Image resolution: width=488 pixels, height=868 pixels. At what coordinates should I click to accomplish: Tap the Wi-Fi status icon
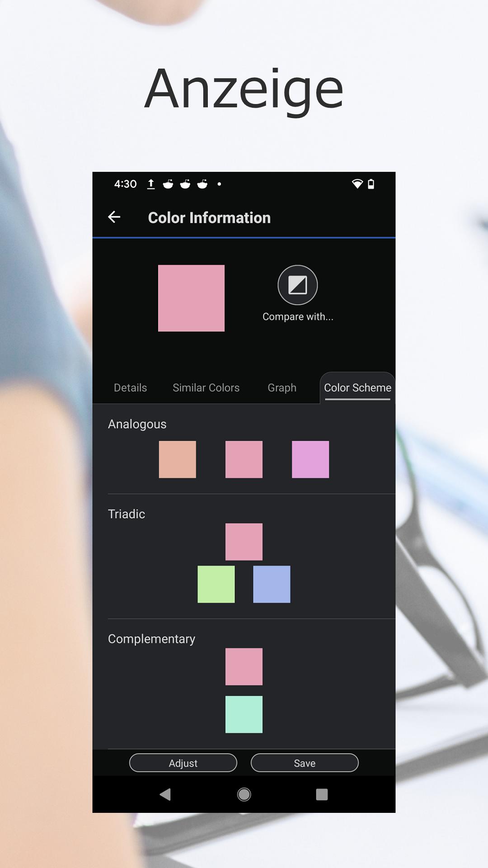357,184
